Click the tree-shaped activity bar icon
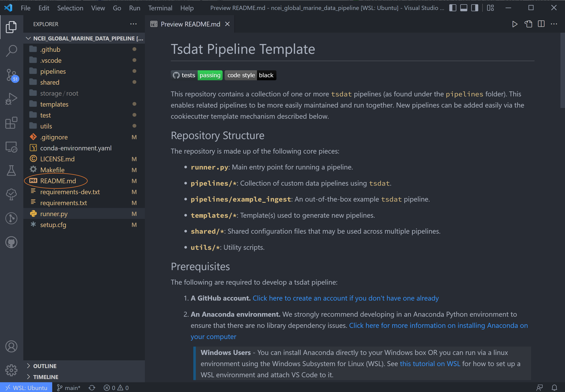 (11, 194)
